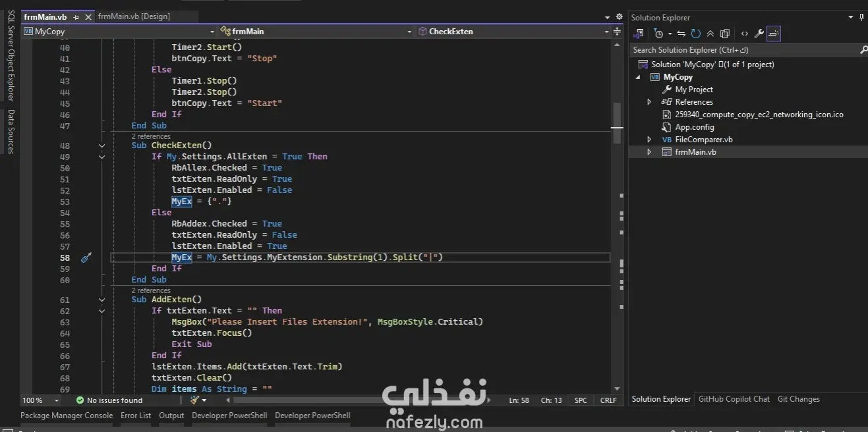The image size is (868, 432).
Task: Click Sync with Active Document arrows icon
Action: pos(681,34)
